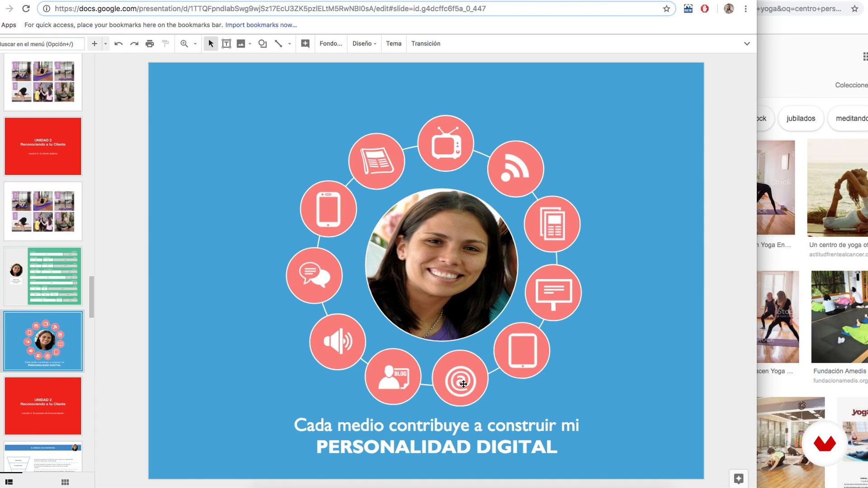Select the first yoga photo grid slide thumbnail
The width and height of the screenshot is (868, 488).
coord(43,82)
